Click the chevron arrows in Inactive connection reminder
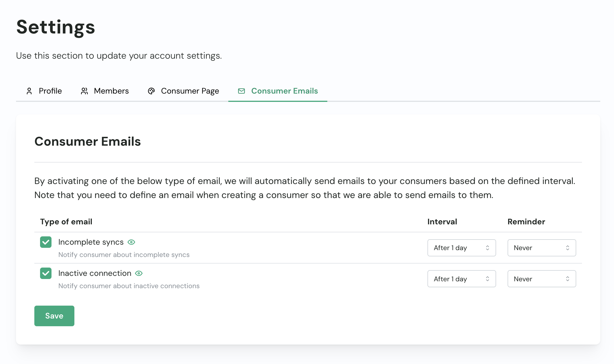This screenshot has height=364, width=614. tap(568, 279)
